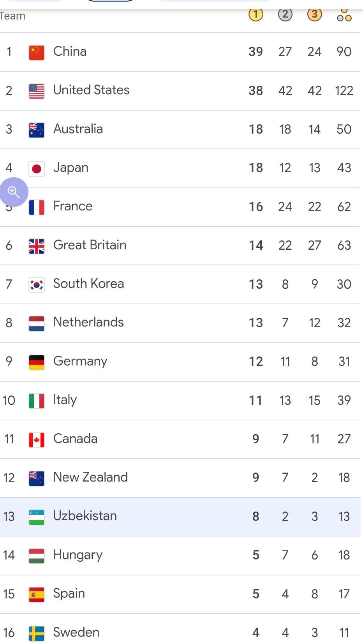
Task: Select the France team name
Action: pyautogui.click(x=73, y=206)
